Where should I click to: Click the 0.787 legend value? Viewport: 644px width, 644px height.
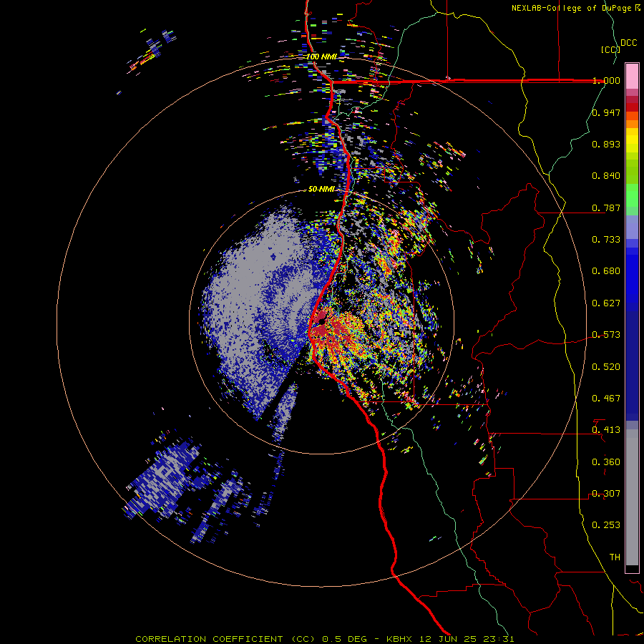tap(606, 208)
